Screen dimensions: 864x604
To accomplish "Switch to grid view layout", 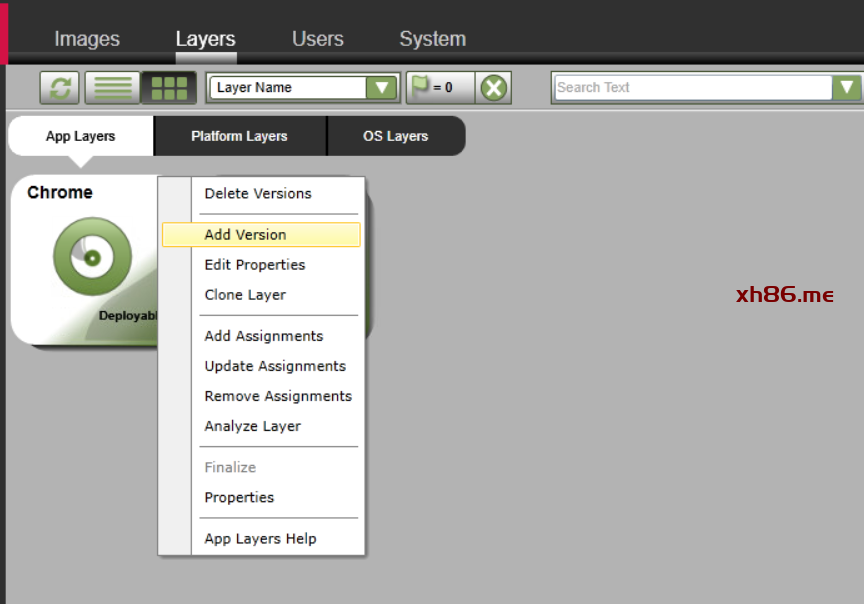I will [168, 88].
